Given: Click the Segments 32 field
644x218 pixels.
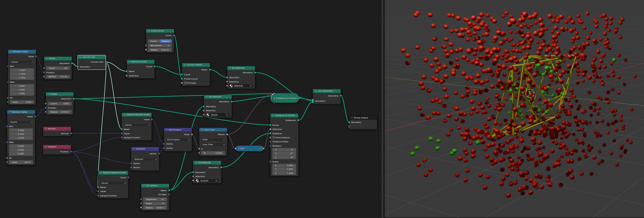Looking at the screenshot, I should click(155, 199).
